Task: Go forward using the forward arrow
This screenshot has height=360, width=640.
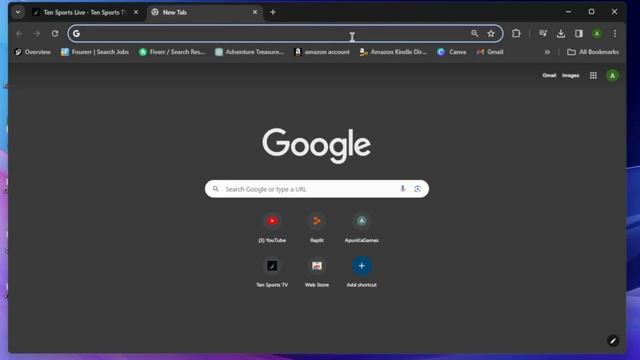Action: [x=37, y=33]
